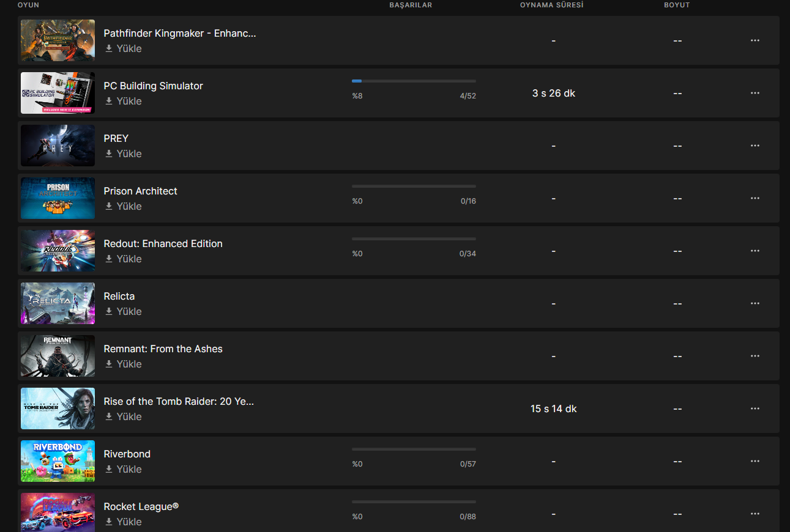Open the Redout cover art thumbnail
The width and height of the screenshot is (790, 532).
point(58,251)
